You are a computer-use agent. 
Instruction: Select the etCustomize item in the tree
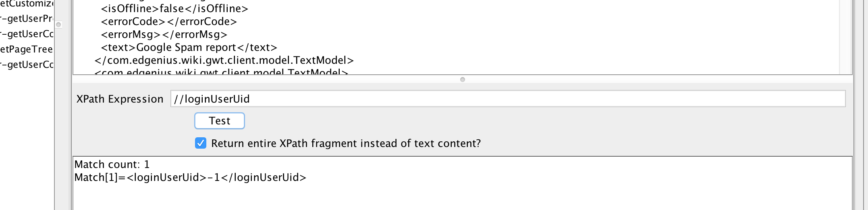pyautogui.click(x=27, y=4)
